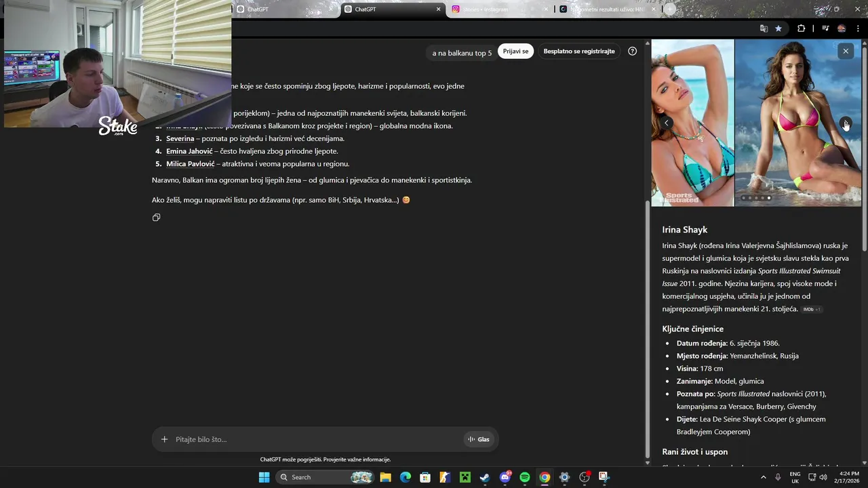Viewport: 868px width, 488px height.
Task: Click the microphone icon in system tray
Action: pyautogui.click(x=778, y=477)
